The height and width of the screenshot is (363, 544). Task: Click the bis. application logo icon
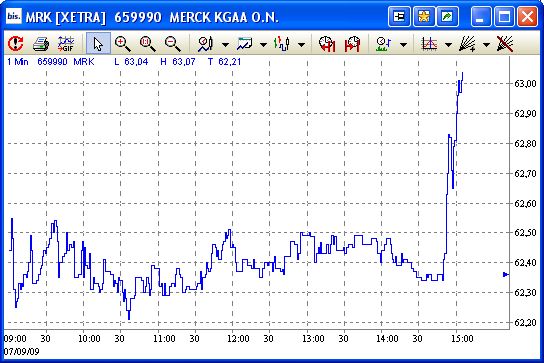[x=14, y=16]
